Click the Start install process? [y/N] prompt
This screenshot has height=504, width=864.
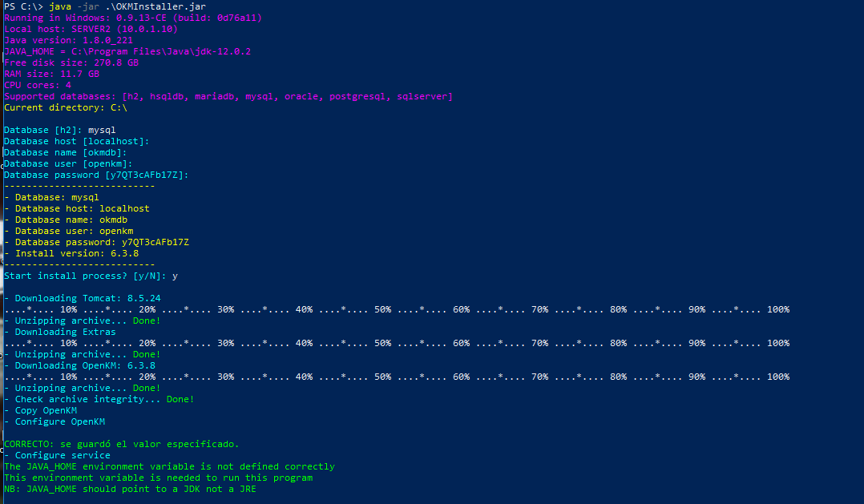pyautogui.click(x=91, y=276)
